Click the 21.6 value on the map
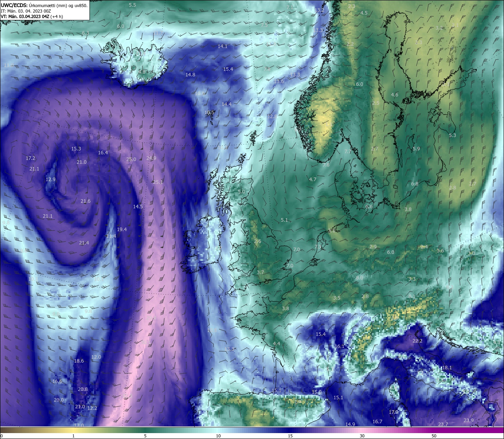 point(85,201)
